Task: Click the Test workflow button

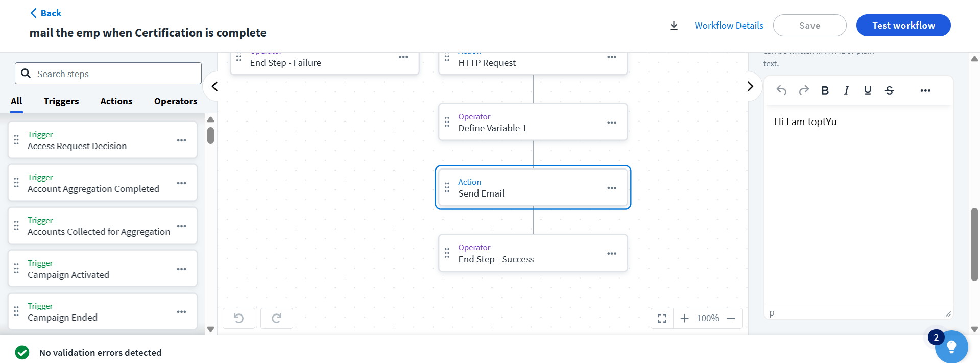Action: coord(903,26)
